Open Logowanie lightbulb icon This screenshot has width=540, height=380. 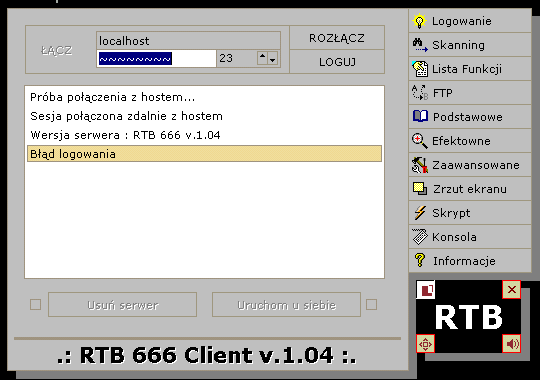click(x=419, y=21)
